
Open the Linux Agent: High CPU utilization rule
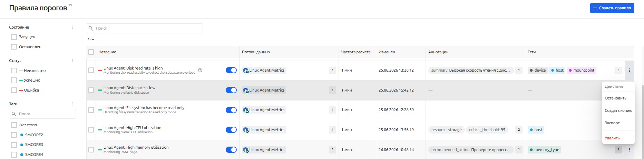pyautogui.click(x=132, y=128)
